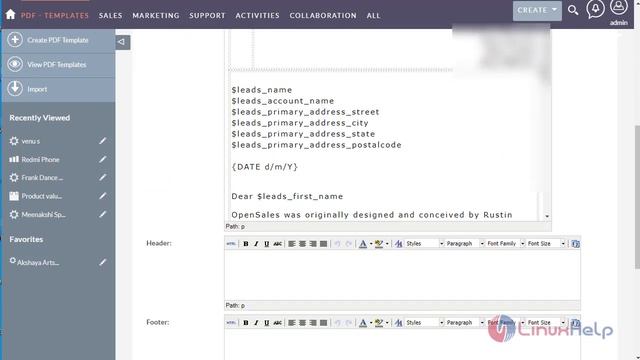Open HTML source in Footer toolbar
This screenshot has height=360, width=640.
click(231, 323)
